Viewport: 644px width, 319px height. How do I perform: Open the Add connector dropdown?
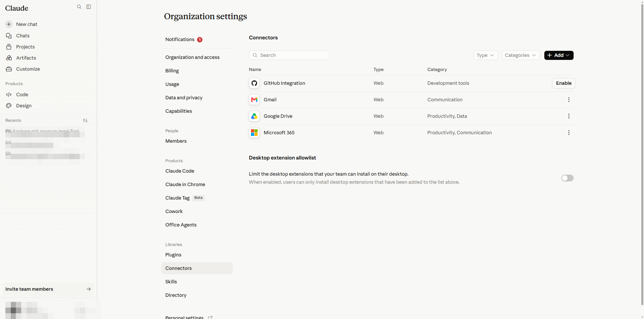tap(559, 55)
